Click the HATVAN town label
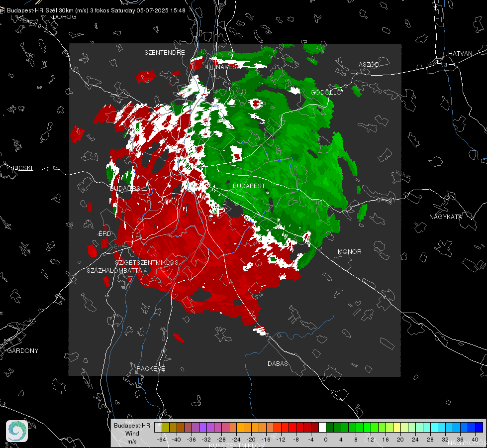487x448 pixels. [460, 54]
